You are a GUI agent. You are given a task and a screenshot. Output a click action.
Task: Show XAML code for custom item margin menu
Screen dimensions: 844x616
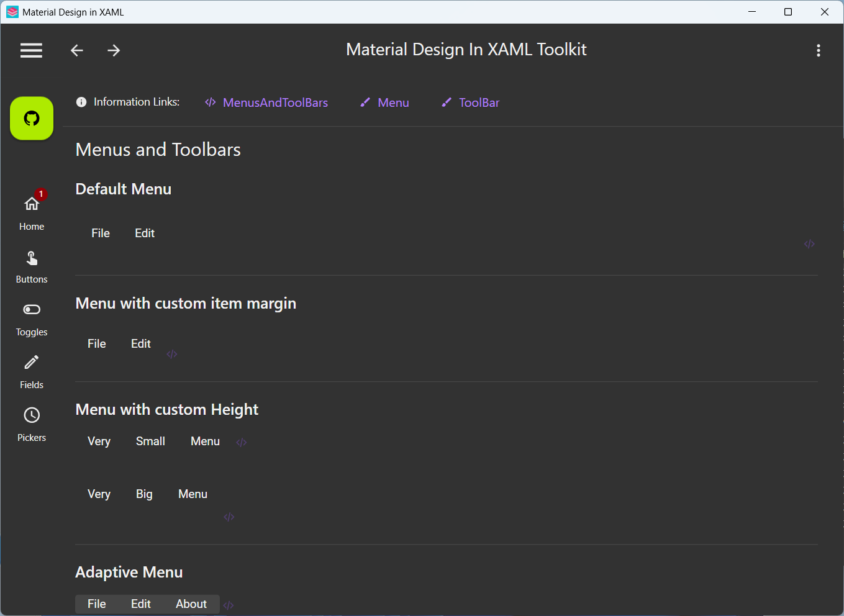(x=172, y=355)
